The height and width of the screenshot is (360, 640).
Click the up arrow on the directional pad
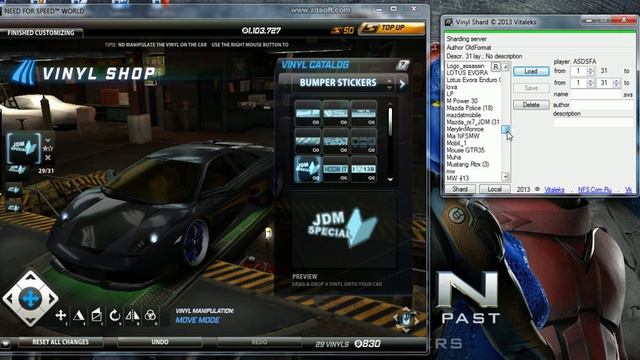point(30,277)
